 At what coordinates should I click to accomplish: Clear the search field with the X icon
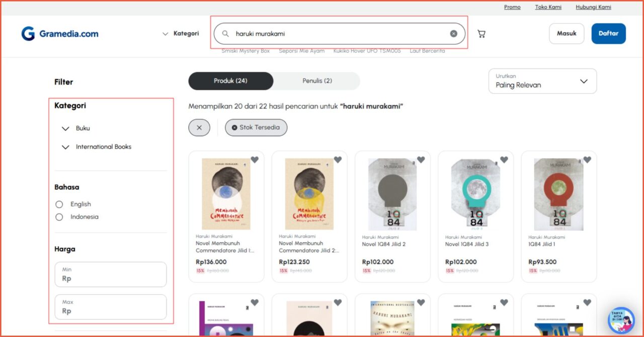pos(454,34)
